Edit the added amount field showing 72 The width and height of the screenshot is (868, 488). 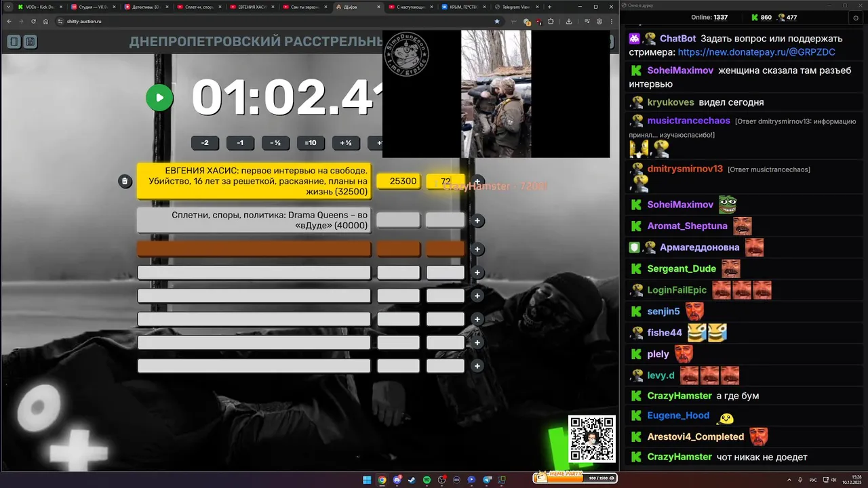(x=446, y=181)
